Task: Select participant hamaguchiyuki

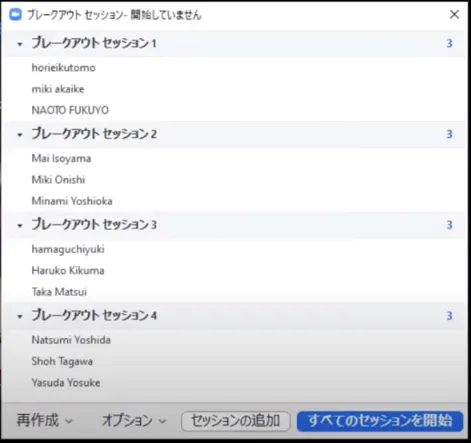Action: pos(68,249)
